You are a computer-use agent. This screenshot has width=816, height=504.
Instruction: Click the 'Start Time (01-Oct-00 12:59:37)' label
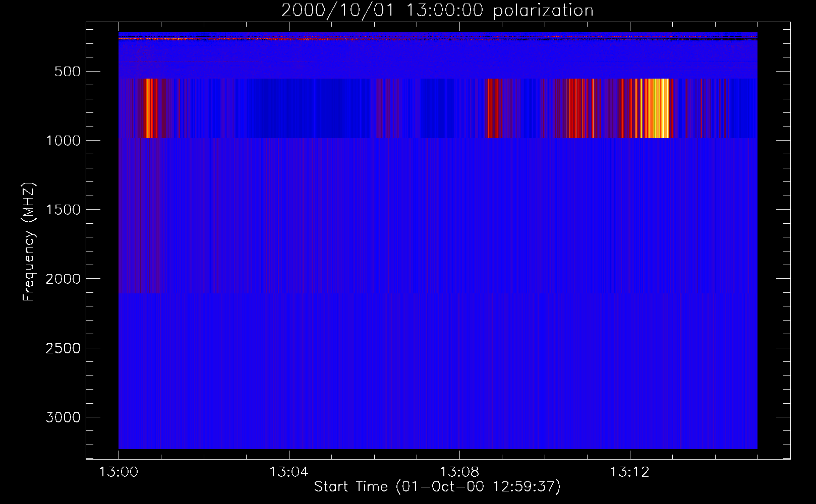(437, 487)
